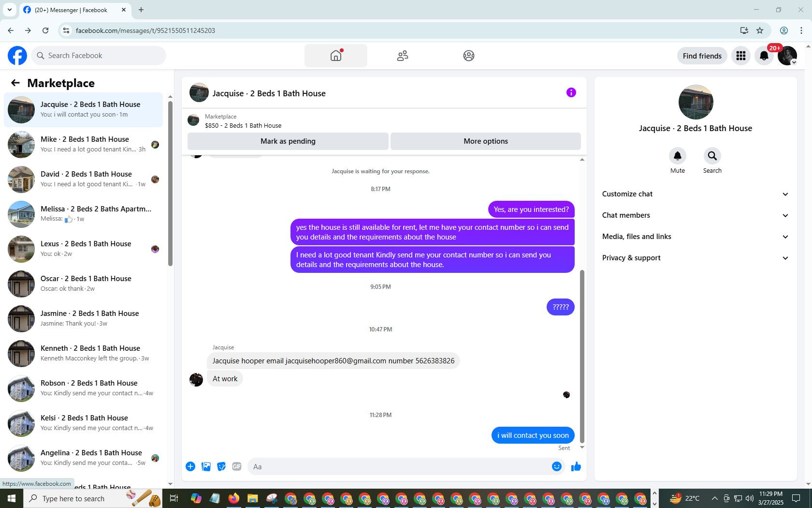Open the Jacquise chat header title

(269, 93)
